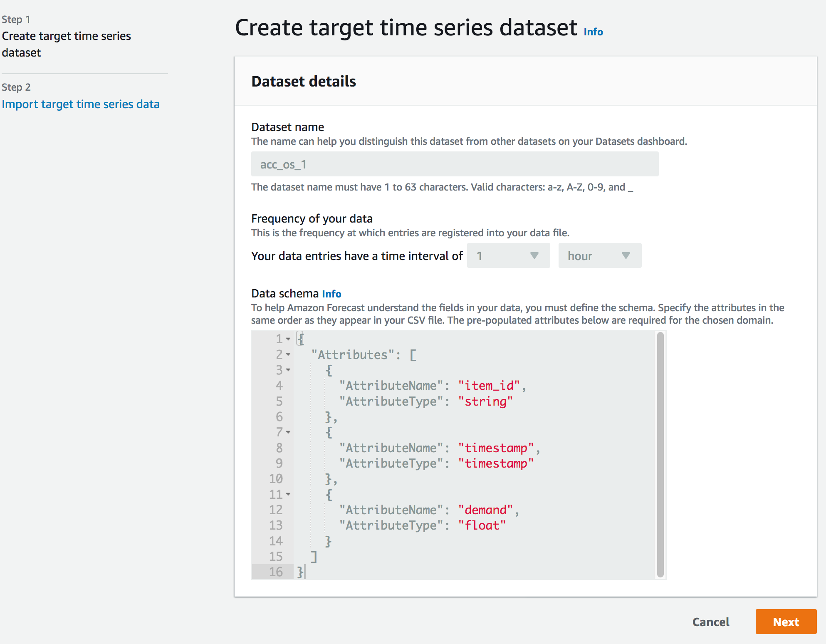Click "AttributeName" key on line 4
Viewport: 826px width, 644px height.
pyautogui.click(x=391, y=386)
